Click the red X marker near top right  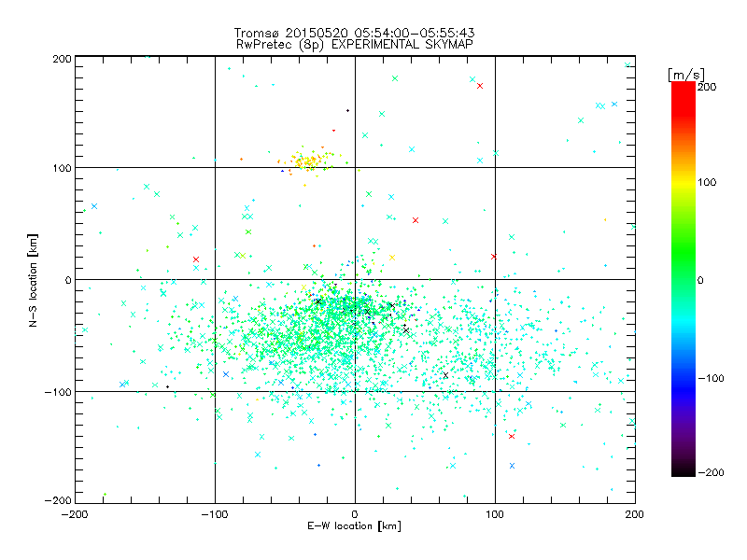pos(480,86)
